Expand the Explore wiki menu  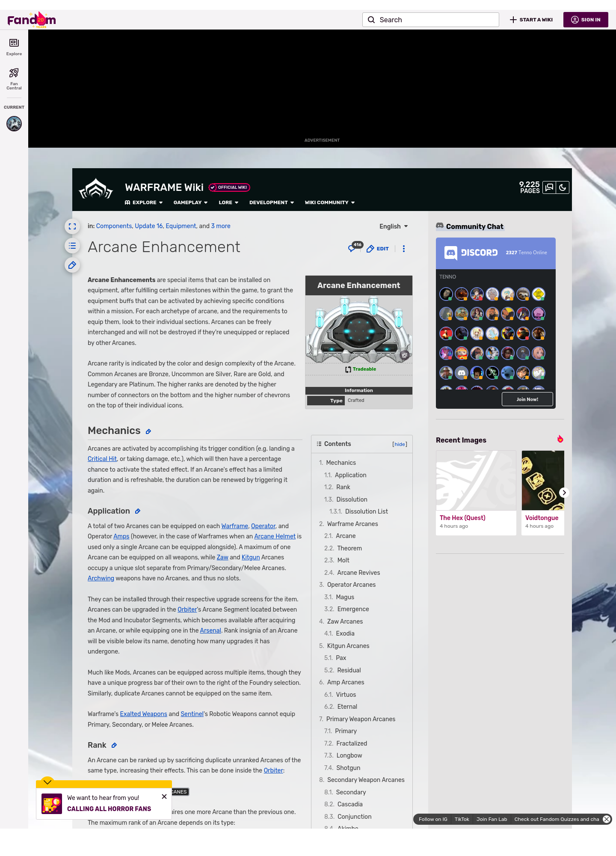pos(144,202)
